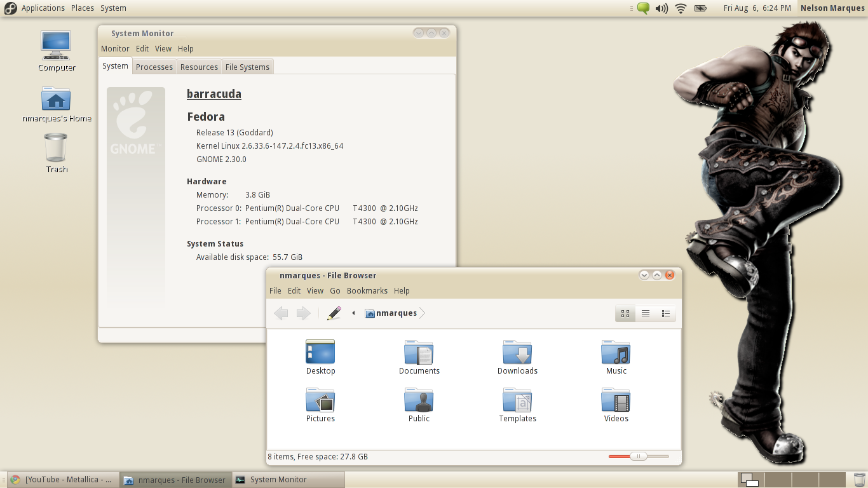Click the nmarques path location button
The image size is (868, 488).
click(391, 313)
